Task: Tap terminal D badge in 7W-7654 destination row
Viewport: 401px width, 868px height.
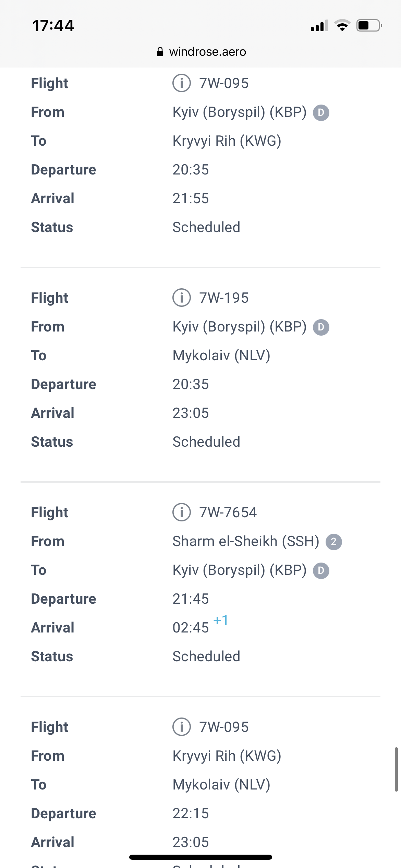Action: click(321, 571)
